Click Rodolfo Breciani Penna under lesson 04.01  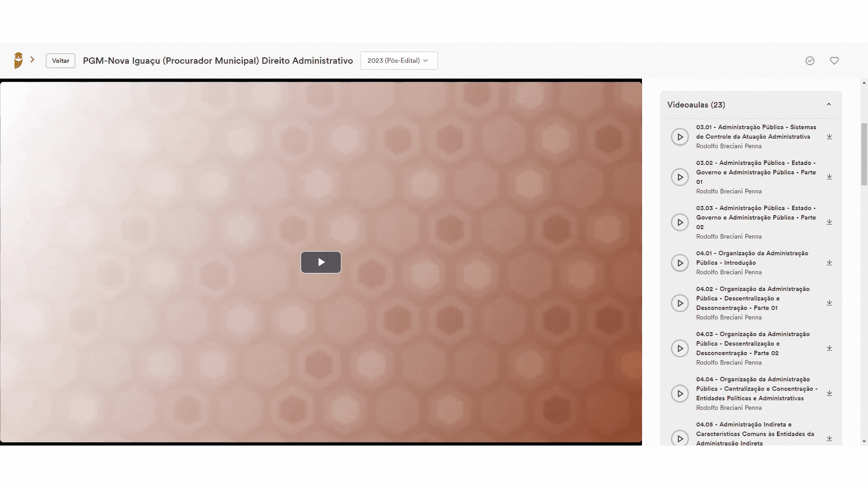(729, 272)
